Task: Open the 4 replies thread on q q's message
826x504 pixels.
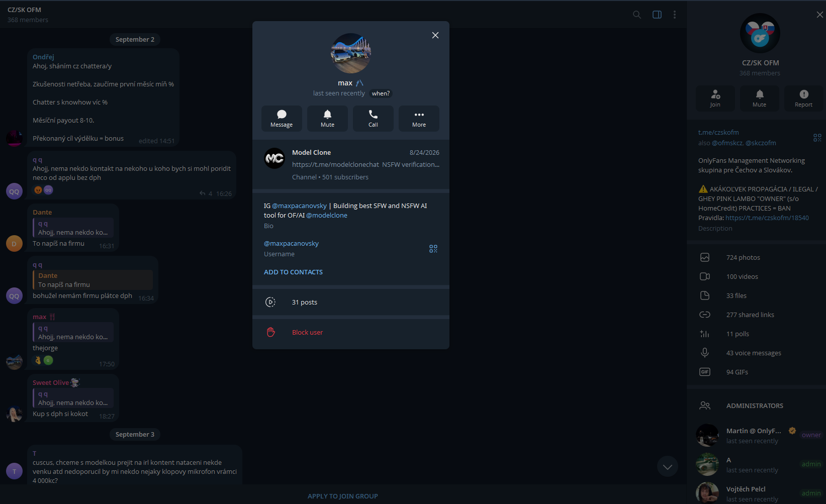Action: coord(206,193)
